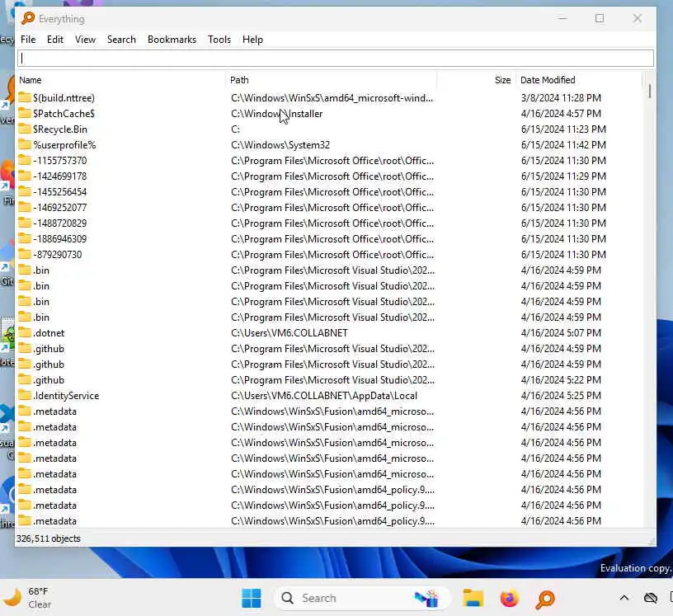The image size is (673, 616).
Task: Click folder icon of -1886946309
Action: (25, 238)
